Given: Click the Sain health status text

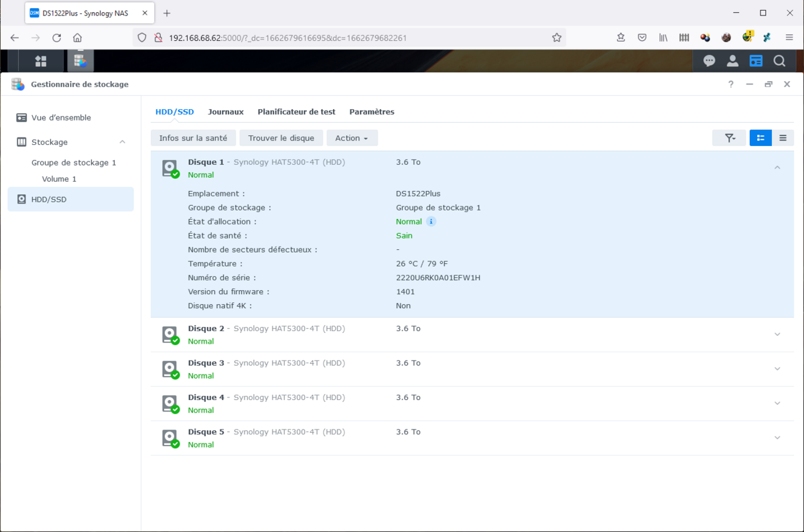Looking at the screenshot, I should click(x=404, y=236).
